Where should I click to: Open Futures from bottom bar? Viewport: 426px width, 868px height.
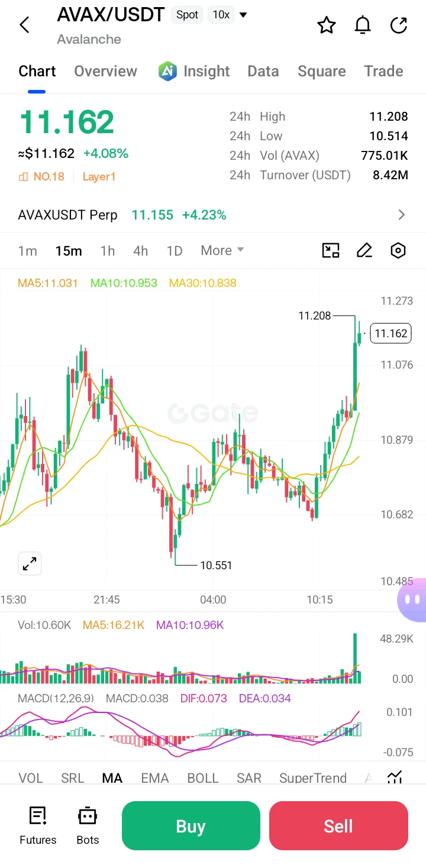coord(38,826)
